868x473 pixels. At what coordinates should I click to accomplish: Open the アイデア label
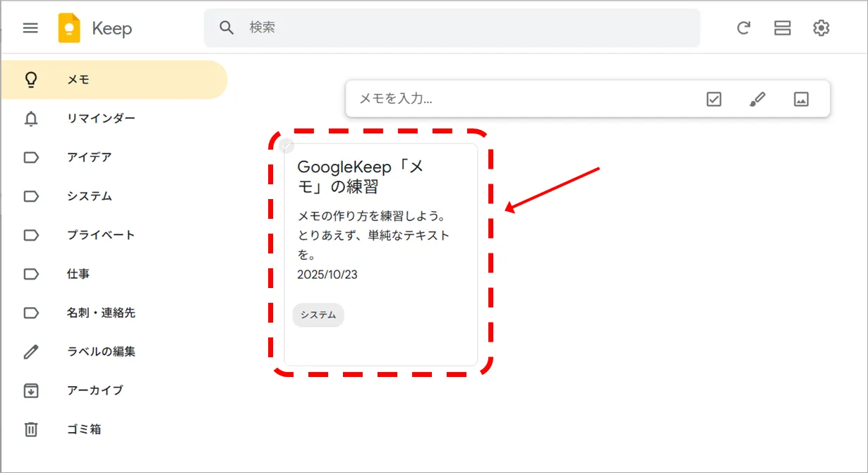[89, 157]
